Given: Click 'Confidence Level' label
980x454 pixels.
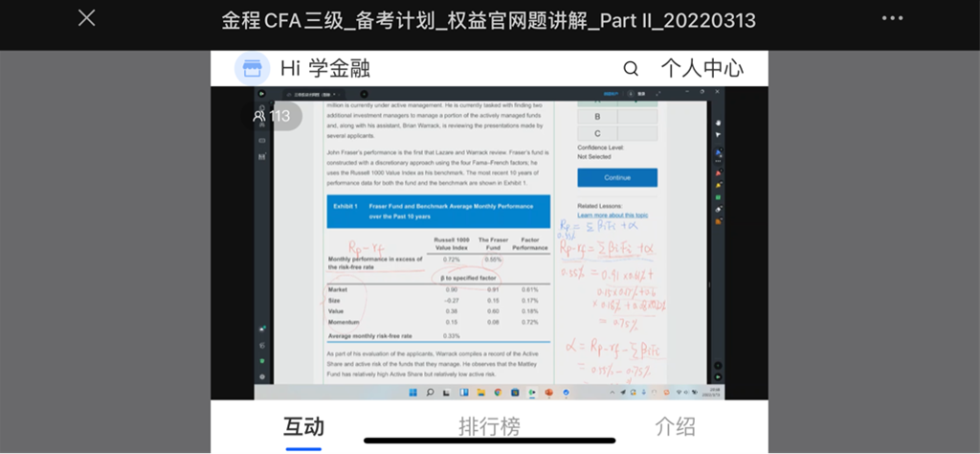Looking at the screenshot, I should click(601, 148).
